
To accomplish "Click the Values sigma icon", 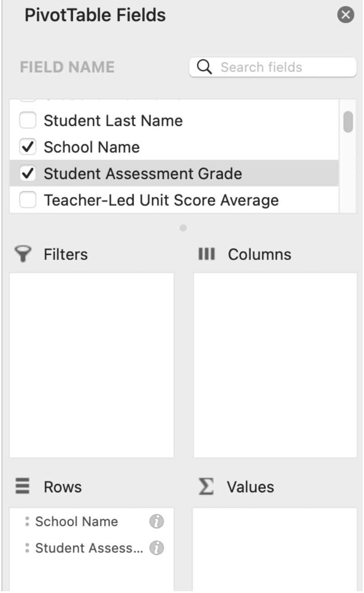I will pos(206,487).
